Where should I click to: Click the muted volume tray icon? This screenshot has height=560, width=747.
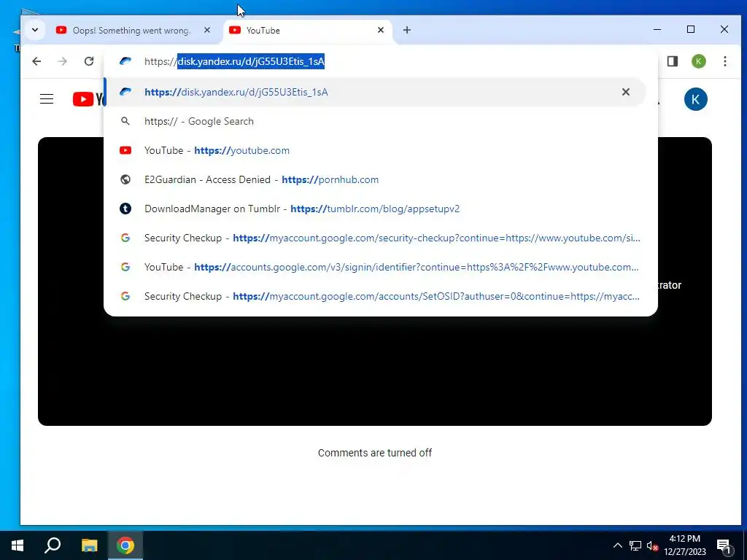(x=652, y=545)
